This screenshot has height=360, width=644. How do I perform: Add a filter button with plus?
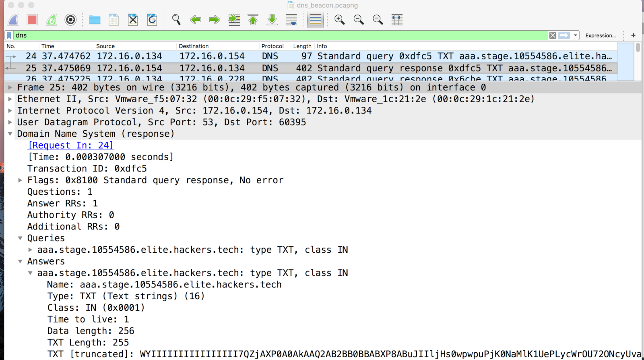coord(633,35)
